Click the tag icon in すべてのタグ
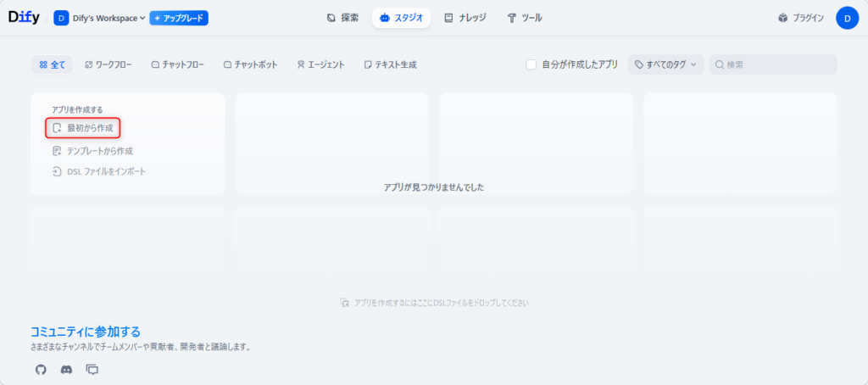This screenshot has width=868, height=385. (x=639, y=64)
